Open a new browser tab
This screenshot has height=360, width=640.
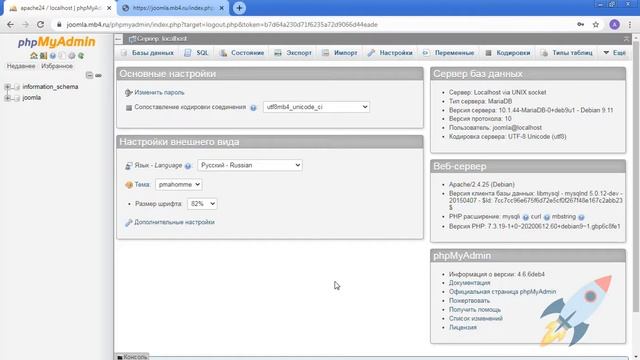click(x=239, y=8)
